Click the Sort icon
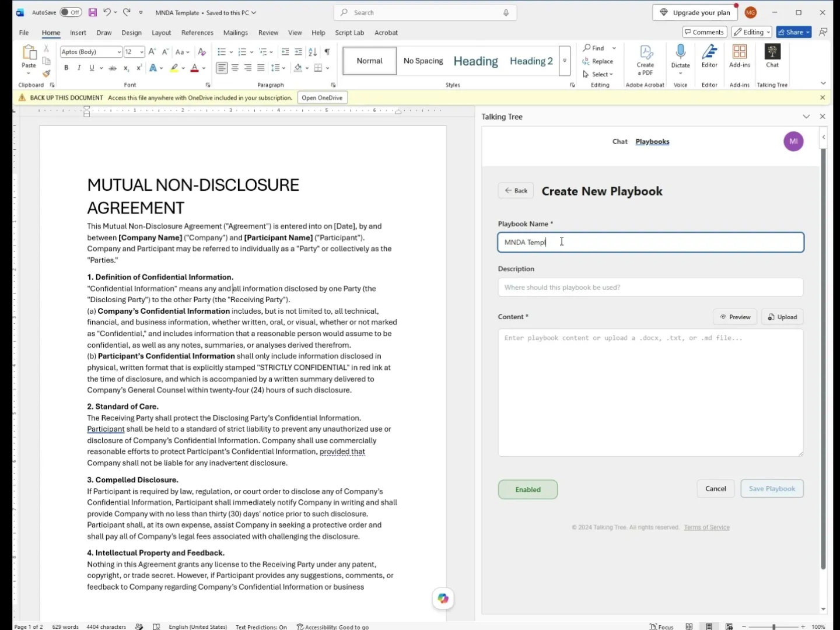The width and height of the screenshot is (840, 630). click(x=313, y=52)
